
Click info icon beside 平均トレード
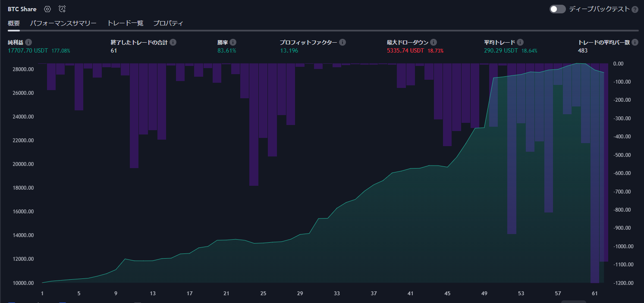520,42
